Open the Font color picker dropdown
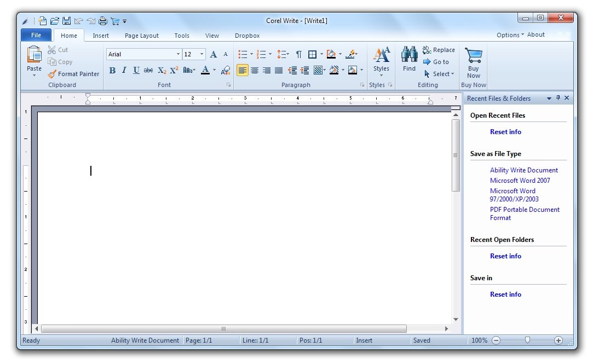 [215, 71]
